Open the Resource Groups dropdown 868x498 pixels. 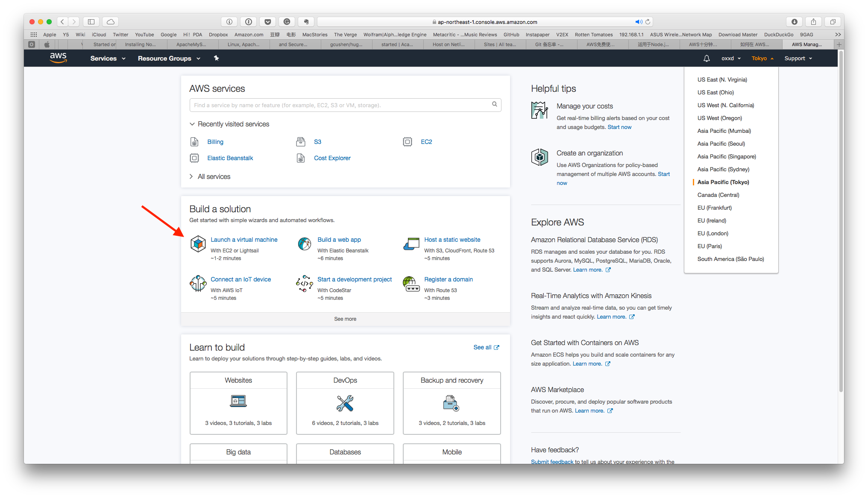(169, 59)
